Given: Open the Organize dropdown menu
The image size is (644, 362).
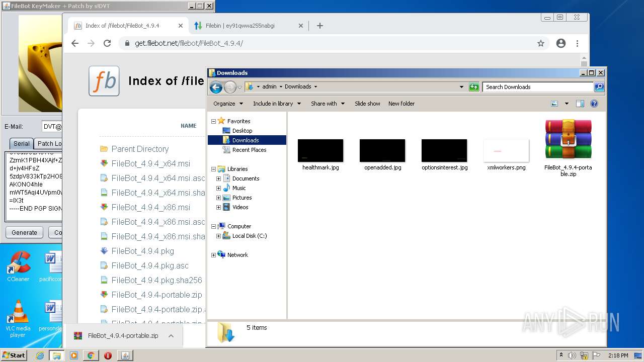Looking at the screenshot, I should pyautogui.click(x=228, y=104).
